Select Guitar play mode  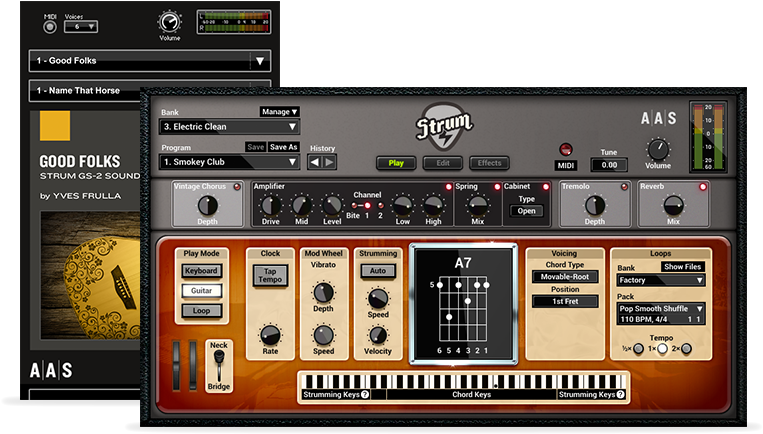pos(201,291)
